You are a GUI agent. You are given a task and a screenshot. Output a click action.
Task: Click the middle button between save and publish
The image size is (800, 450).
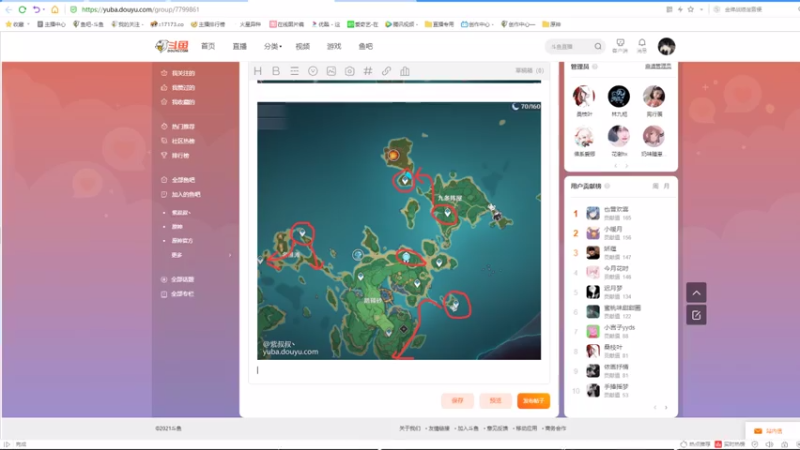[x=495, y=401]
